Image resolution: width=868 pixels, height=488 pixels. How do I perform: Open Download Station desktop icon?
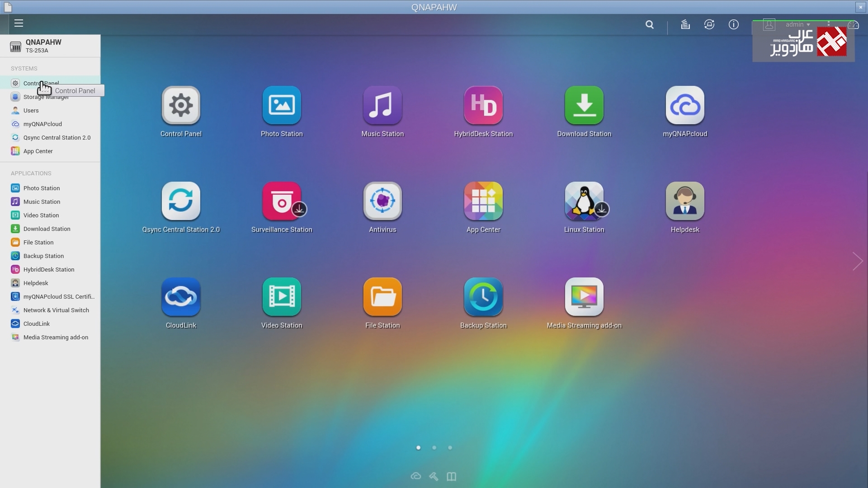584,105
